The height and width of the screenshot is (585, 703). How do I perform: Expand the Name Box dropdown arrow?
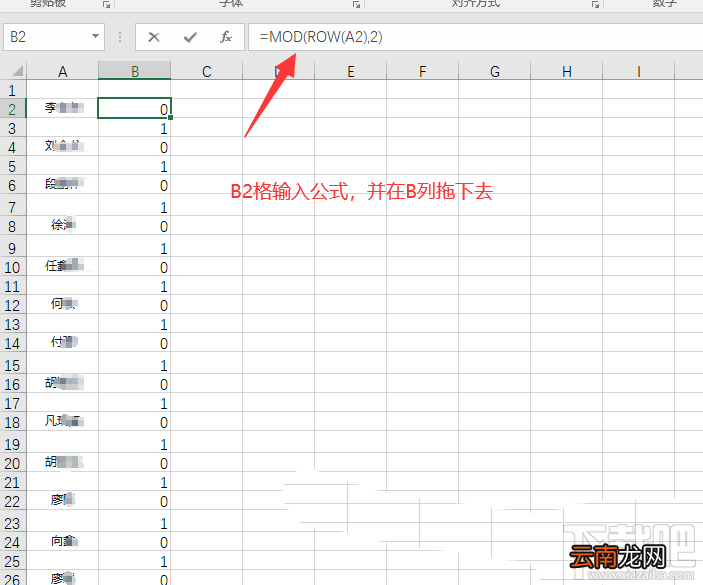pyautogui.click(x=95, y=36)
